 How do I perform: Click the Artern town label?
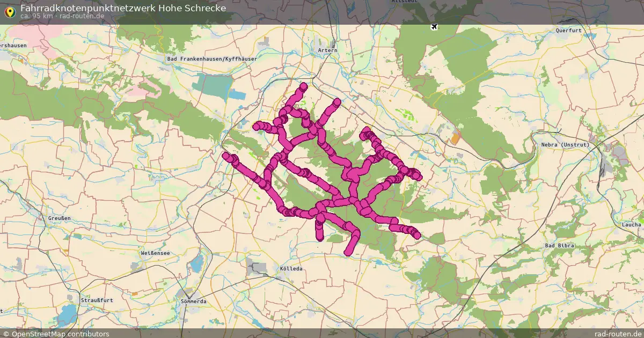[x=328, y=50]
